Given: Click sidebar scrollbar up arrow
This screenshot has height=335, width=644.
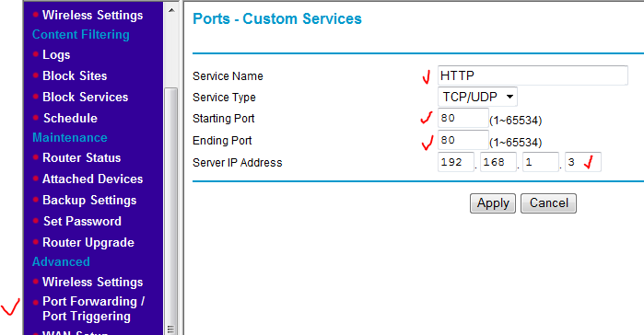Looking at the screenshot, I should [171, 10].
